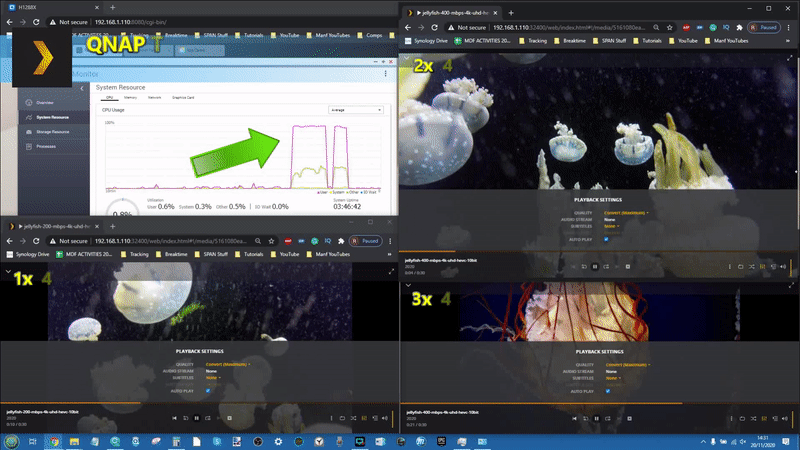Pause playback in the 1x Plex player
The height and width of the screenshot is (450, 800).
pos(196,418)
